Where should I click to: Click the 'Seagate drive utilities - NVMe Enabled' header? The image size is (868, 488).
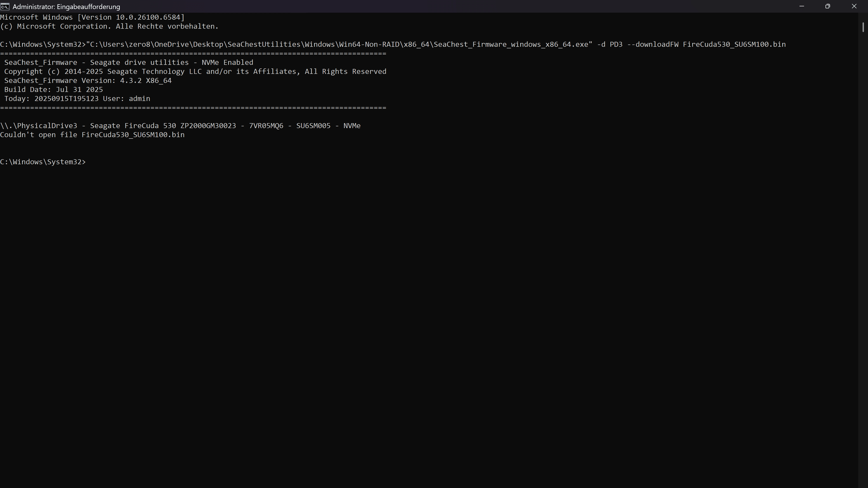point(172,63)
